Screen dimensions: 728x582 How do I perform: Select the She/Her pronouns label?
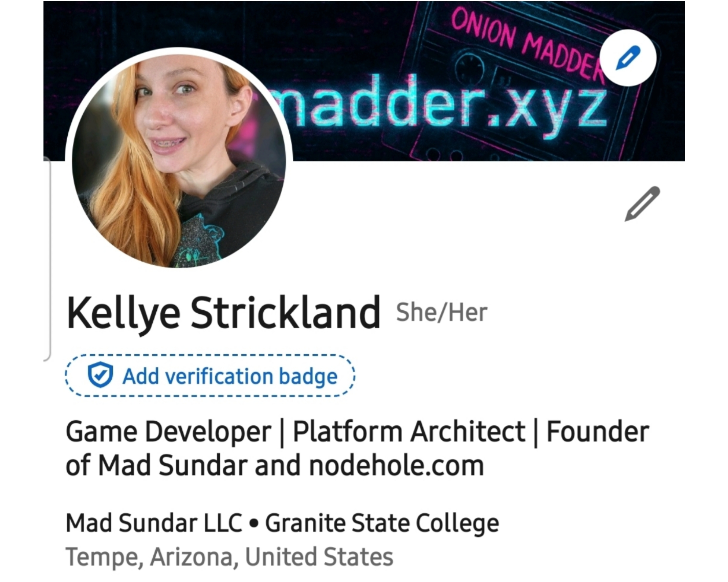coord(441,313)
